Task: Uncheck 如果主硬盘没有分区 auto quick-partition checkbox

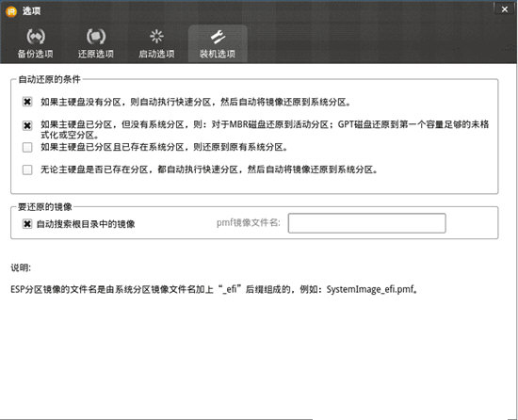Action: pyautogui.click(x=27, y=102)
